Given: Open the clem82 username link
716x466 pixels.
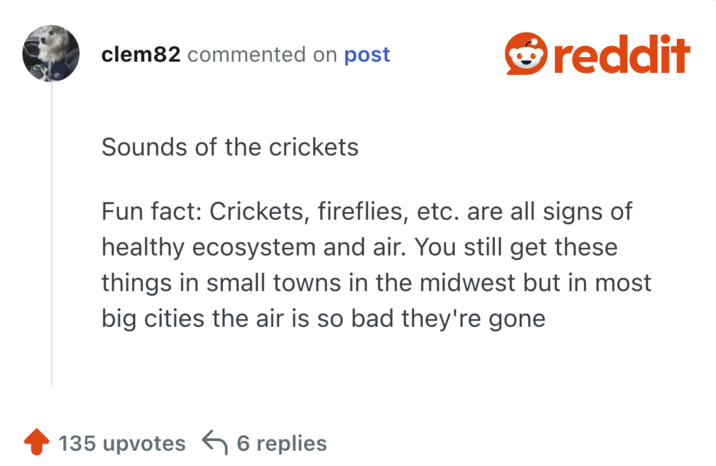Looking at the screenshot, I should (141, 55).
